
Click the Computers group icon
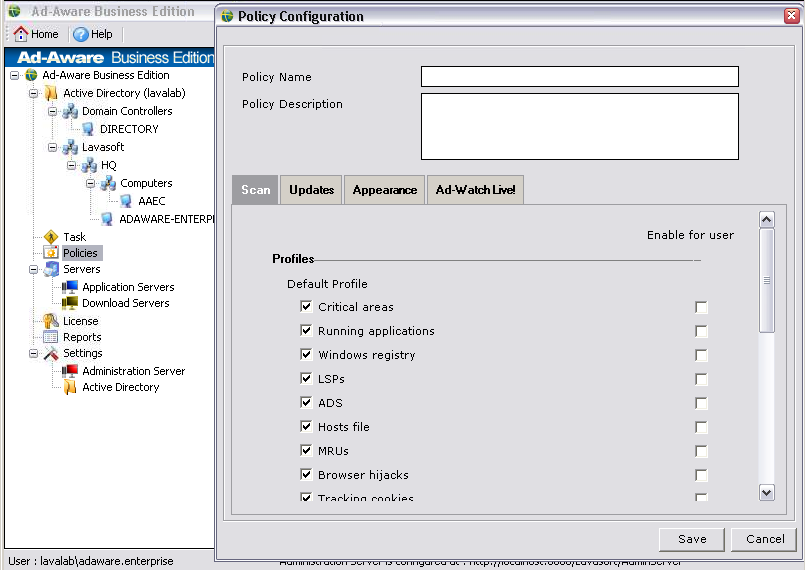[x=108, y=183]
